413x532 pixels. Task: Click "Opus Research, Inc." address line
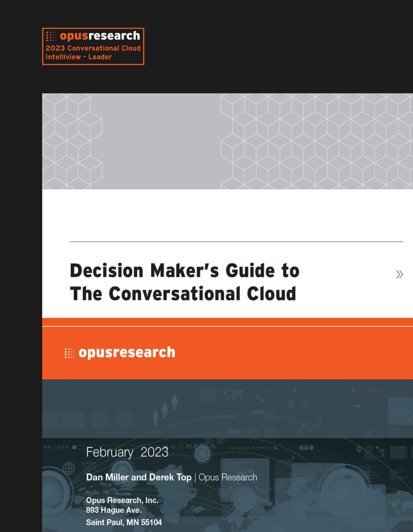122,500
